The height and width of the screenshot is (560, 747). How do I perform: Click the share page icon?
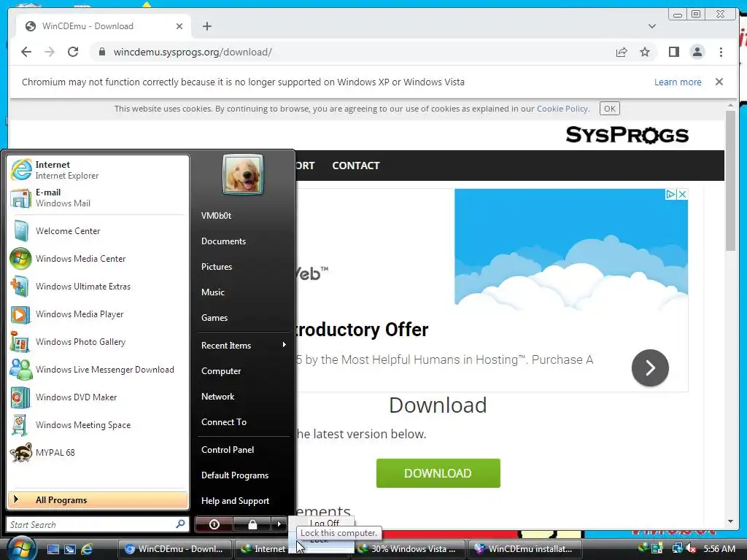[622, 52]
